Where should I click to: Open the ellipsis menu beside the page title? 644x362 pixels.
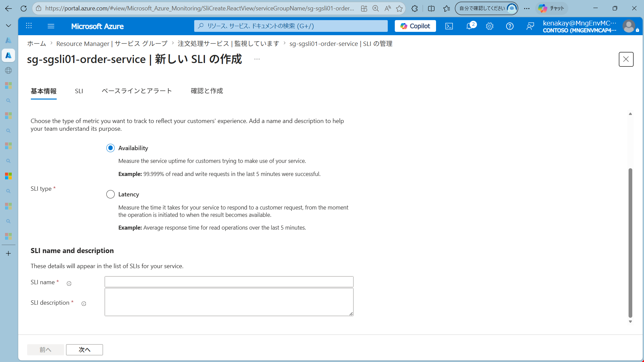257,59
